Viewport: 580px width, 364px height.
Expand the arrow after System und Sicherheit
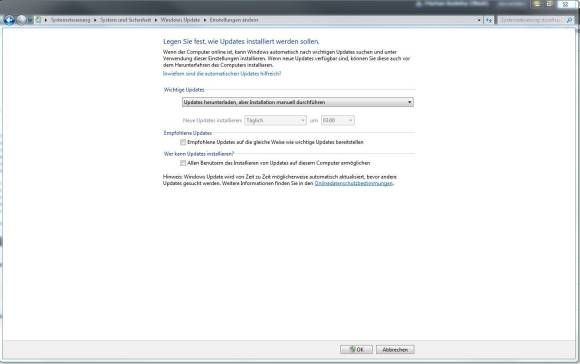(x=156, y=20)
